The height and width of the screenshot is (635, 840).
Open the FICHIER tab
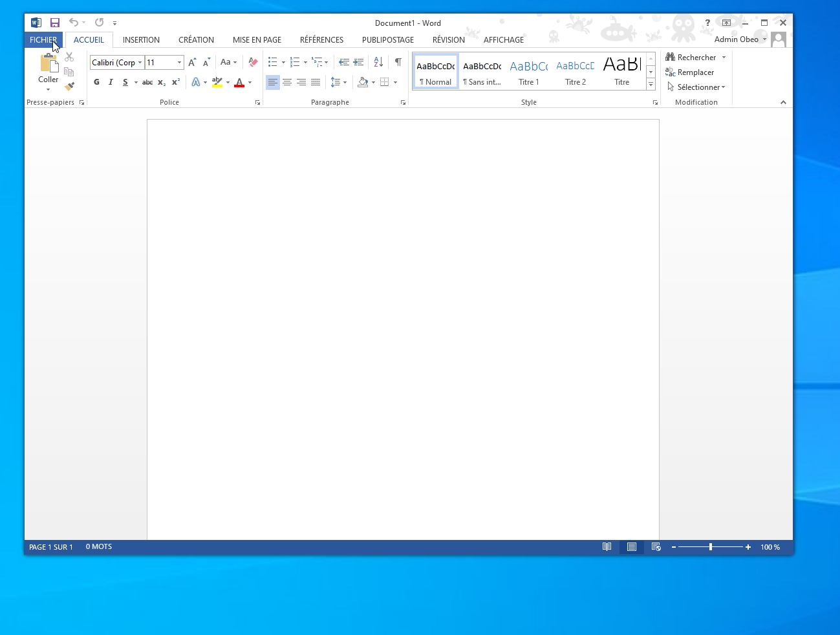pos(43,39)
